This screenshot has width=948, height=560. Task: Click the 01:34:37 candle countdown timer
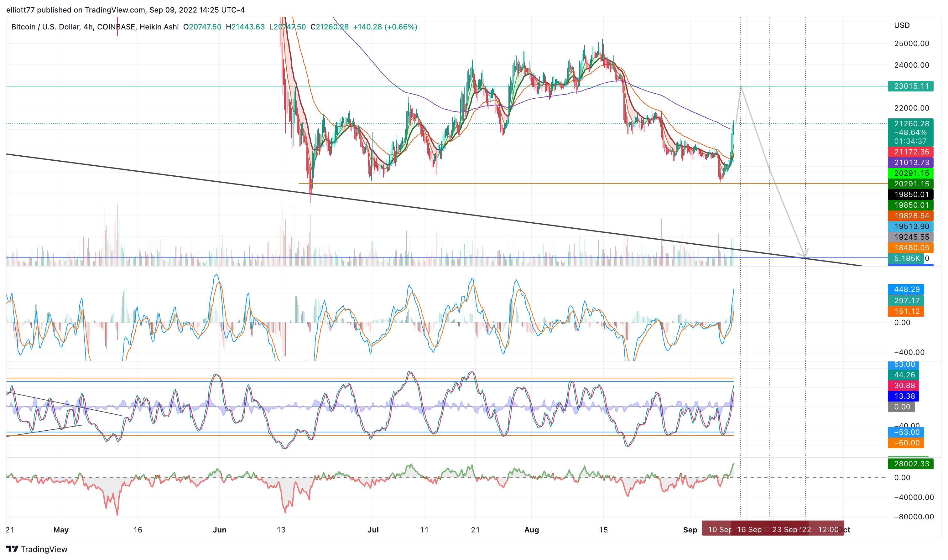910,141
